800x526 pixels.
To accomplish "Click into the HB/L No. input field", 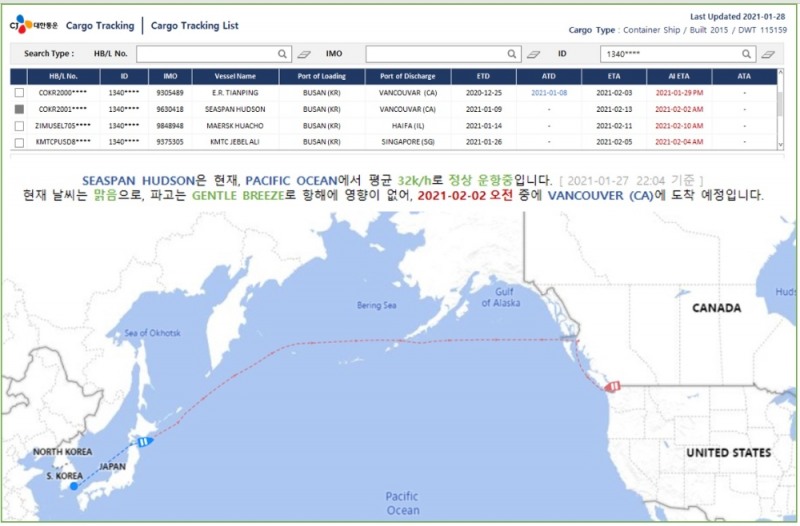I will [x=205, y=53].
